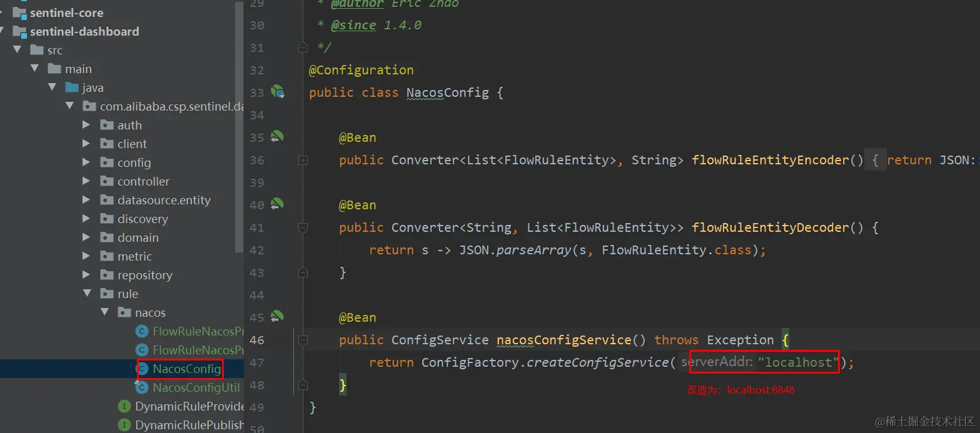Collapse the rule package arrow
This screenshot has height=433, width=980.
pos(86,294)
